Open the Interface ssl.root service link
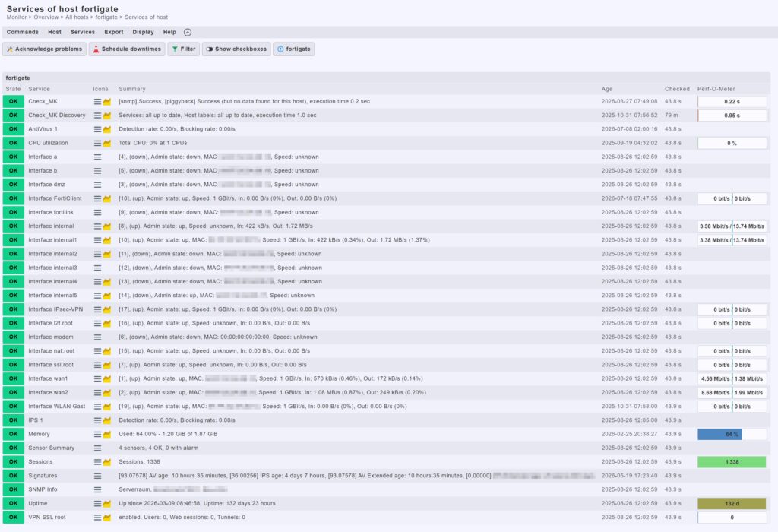The width and height of the screenshot is (778, 532). (x=51, y=366)
